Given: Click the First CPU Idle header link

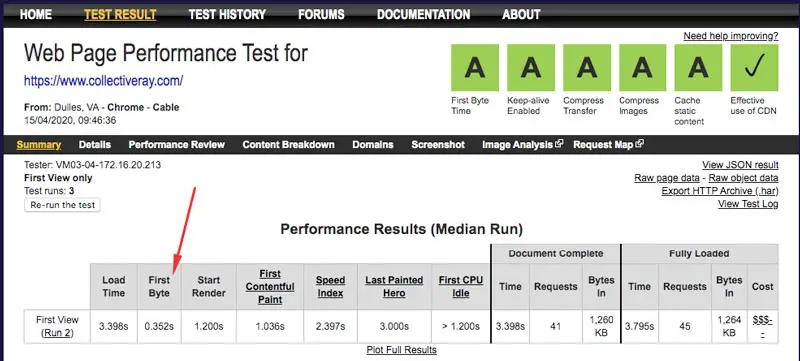Looking at the screenshot, I should [461, 287].
